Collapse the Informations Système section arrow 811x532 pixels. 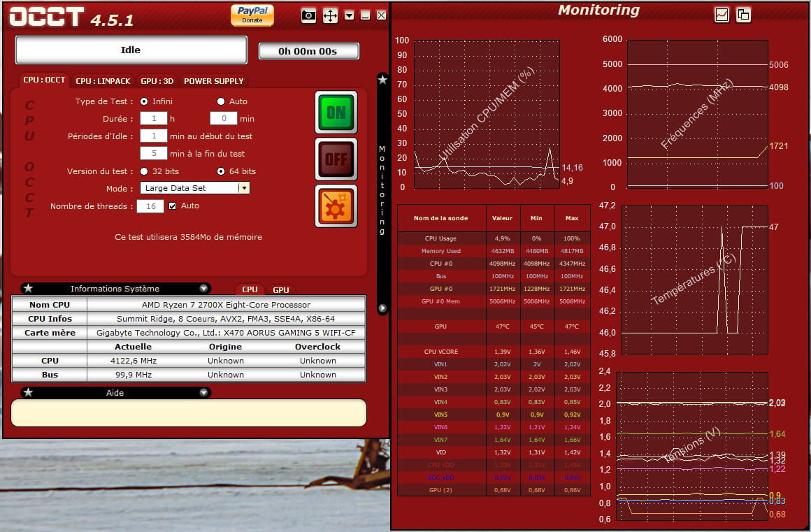[203, 289]
